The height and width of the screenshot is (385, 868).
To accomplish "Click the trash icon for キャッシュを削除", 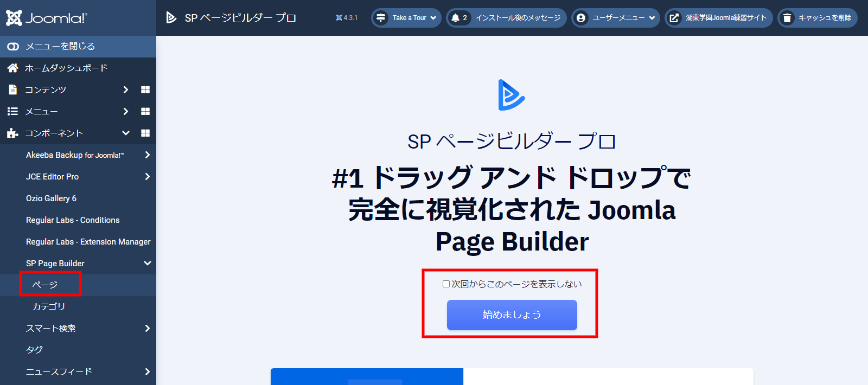I will [787, 18].
